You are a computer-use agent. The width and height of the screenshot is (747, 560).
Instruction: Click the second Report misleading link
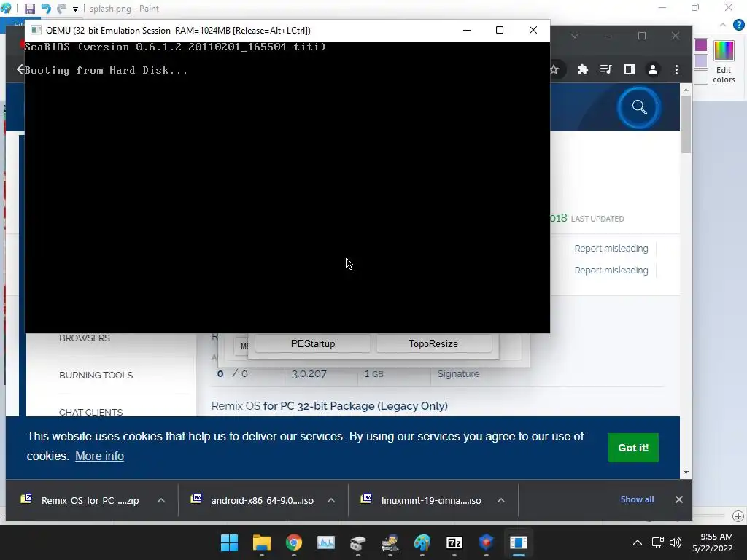[611, 271]
